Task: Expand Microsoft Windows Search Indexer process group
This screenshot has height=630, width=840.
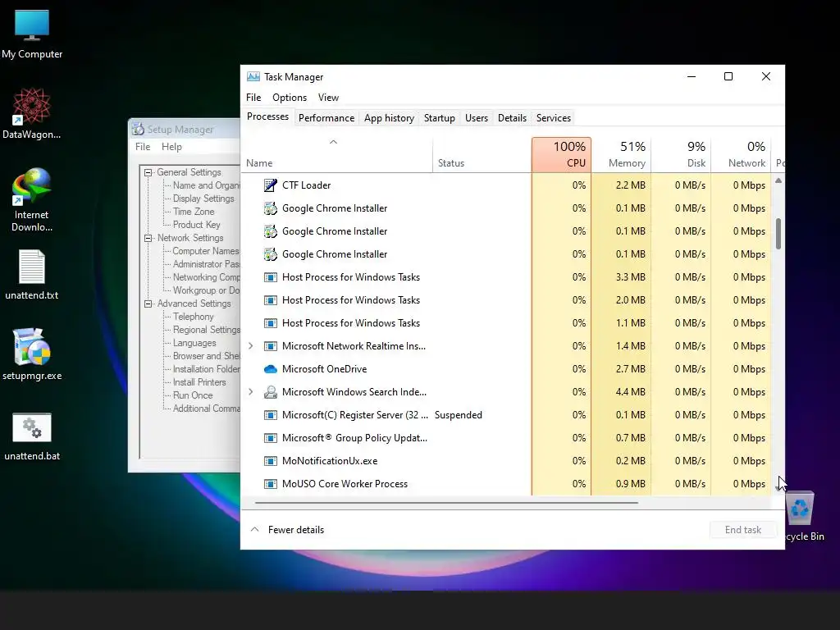Action: click(x=251, y=392)
